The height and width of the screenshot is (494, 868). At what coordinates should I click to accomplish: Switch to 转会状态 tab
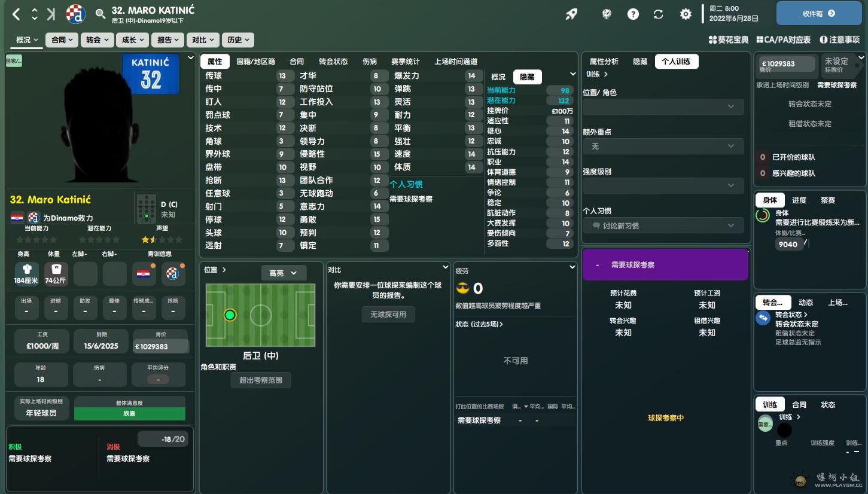tap(333, 62)
